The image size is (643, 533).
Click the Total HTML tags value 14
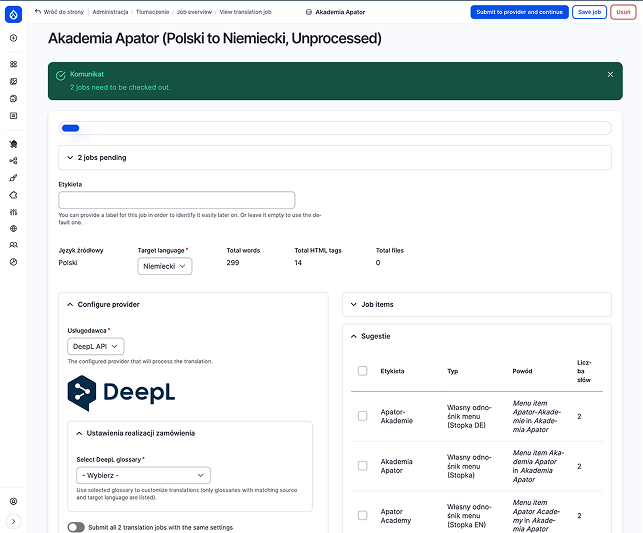pyautogui.click(x=298, y=262)
